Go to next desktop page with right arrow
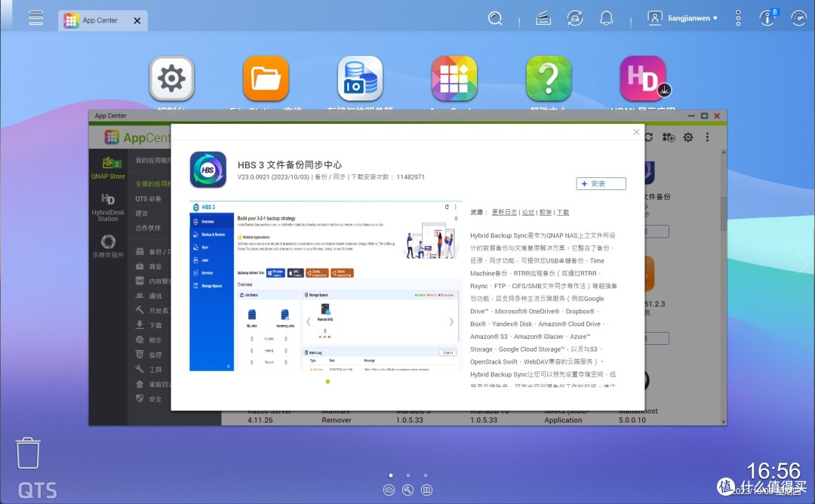The image size is (815, 504). tap(802, 263)
